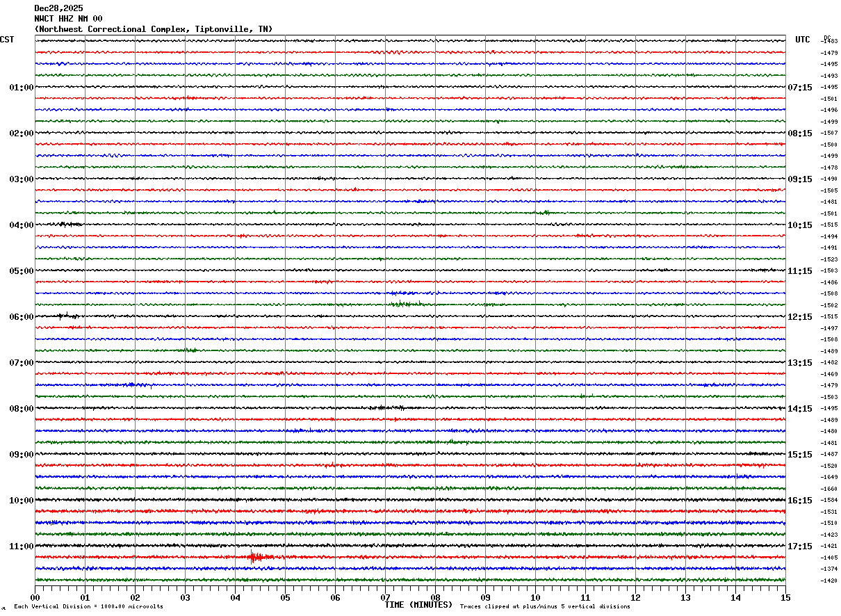Select the 06:00 CST time label
Screen dimensions: 841x616
(22, 317)
